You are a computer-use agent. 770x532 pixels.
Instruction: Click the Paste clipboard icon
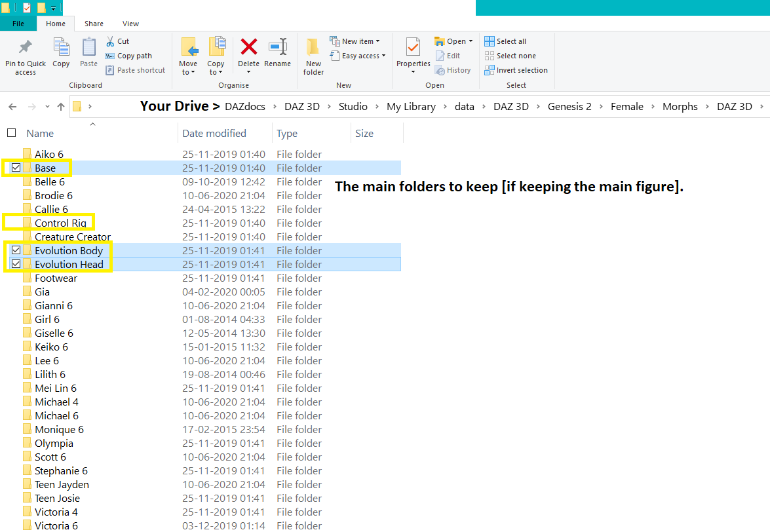[x=89, y=47]
